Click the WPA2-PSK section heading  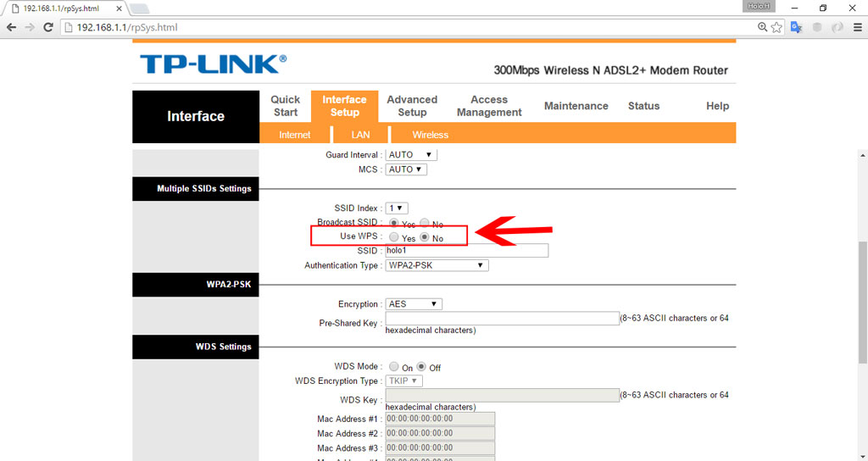tap(196, 285)
